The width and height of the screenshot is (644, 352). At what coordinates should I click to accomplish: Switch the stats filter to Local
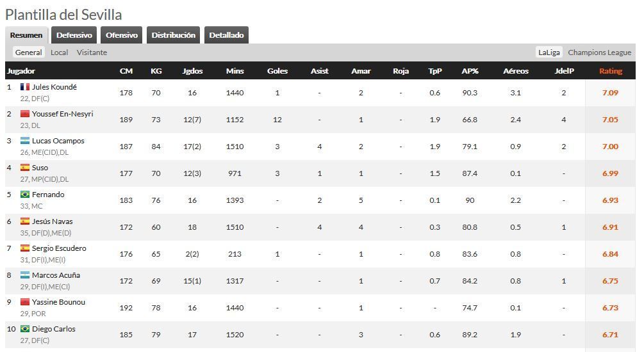[59, 52]
